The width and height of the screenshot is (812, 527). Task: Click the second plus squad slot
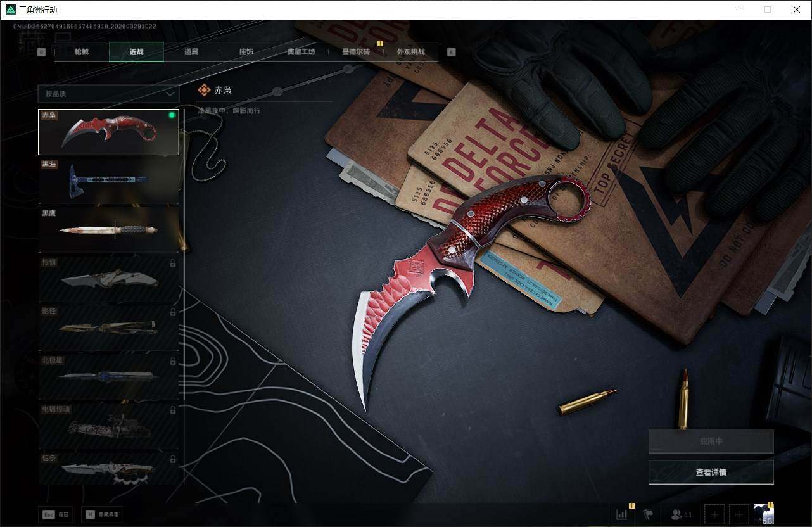tap(739, 514)
